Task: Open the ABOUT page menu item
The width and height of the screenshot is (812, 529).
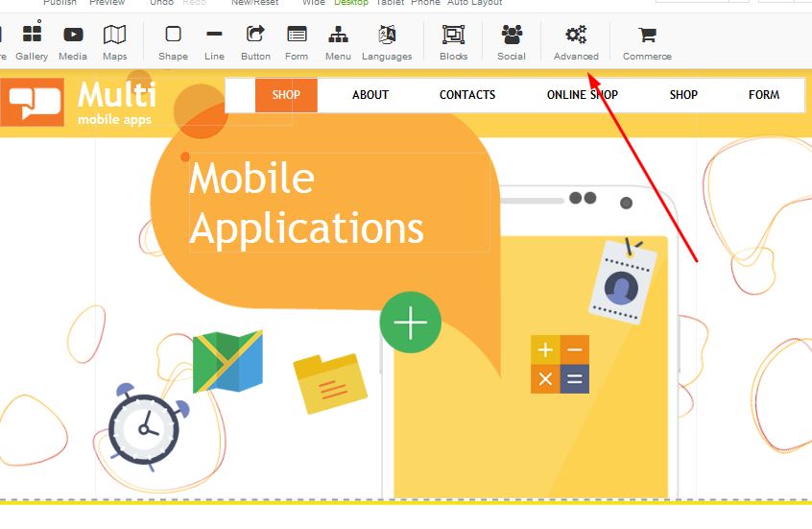Action: pos(370,95)
